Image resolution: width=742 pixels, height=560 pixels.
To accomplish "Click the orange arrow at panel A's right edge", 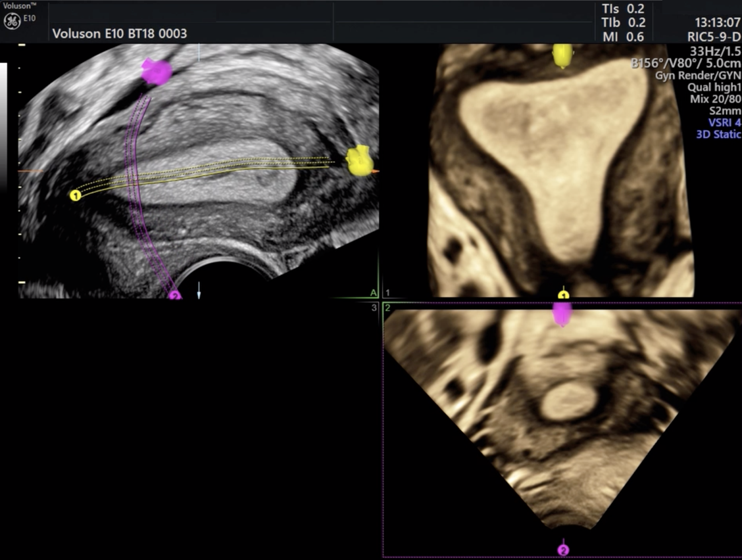I will click(375, 172).
